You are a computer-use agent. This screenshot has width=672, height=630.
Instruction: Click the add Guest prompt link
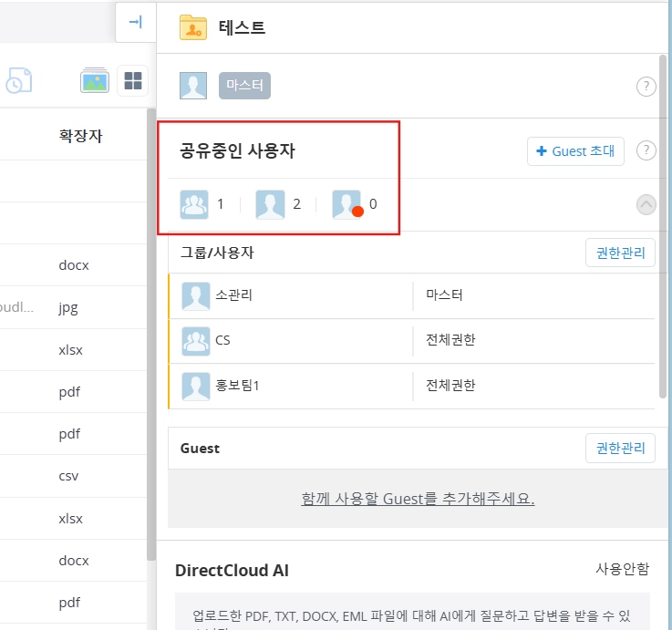[418, 499]
